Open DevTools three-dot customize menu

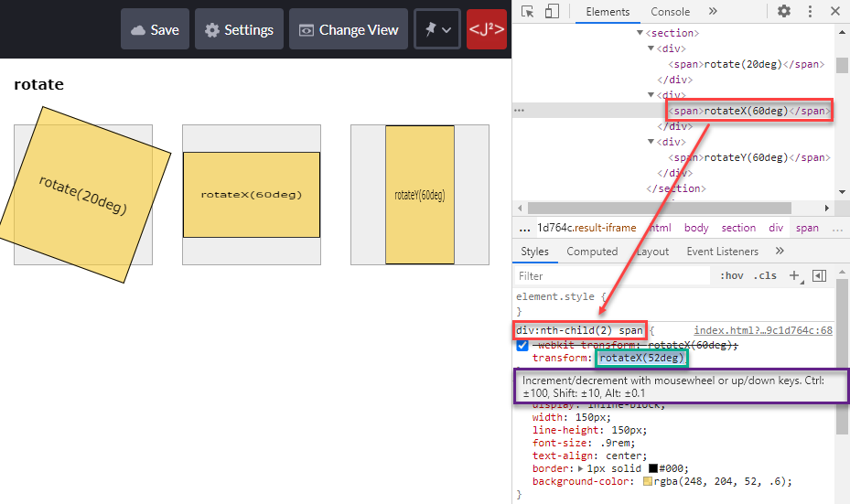810,11
